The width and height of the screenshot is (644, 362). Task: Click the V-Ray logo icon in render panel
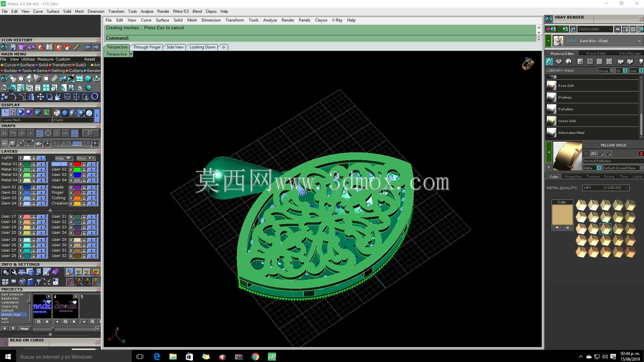coord(549,19)
